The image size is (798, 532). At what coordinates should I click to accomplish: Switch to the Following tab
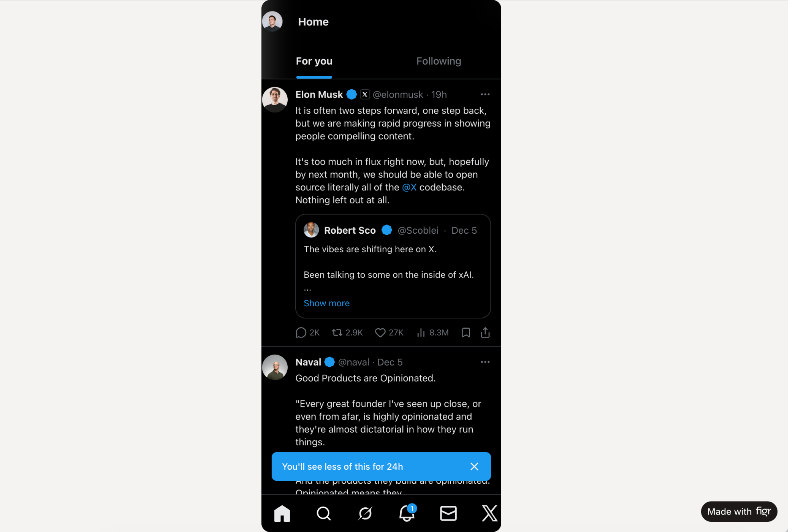(x=439, y=61)
